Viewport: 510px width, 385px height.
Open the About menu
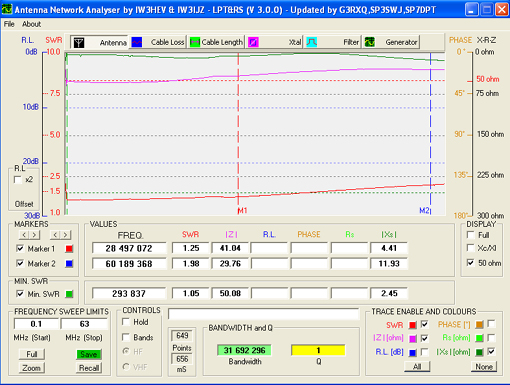[x=31, y=24]
